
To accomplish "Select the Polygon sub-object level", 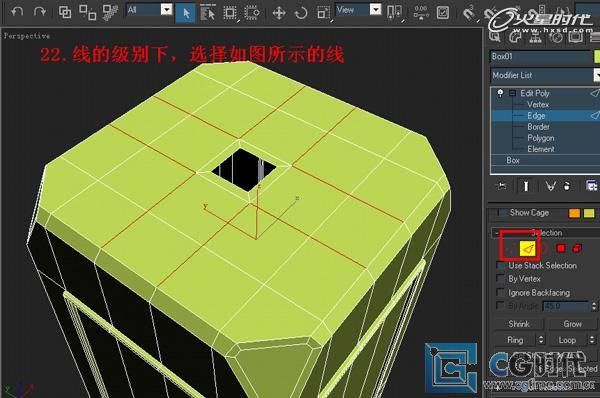I will (540, 138).
